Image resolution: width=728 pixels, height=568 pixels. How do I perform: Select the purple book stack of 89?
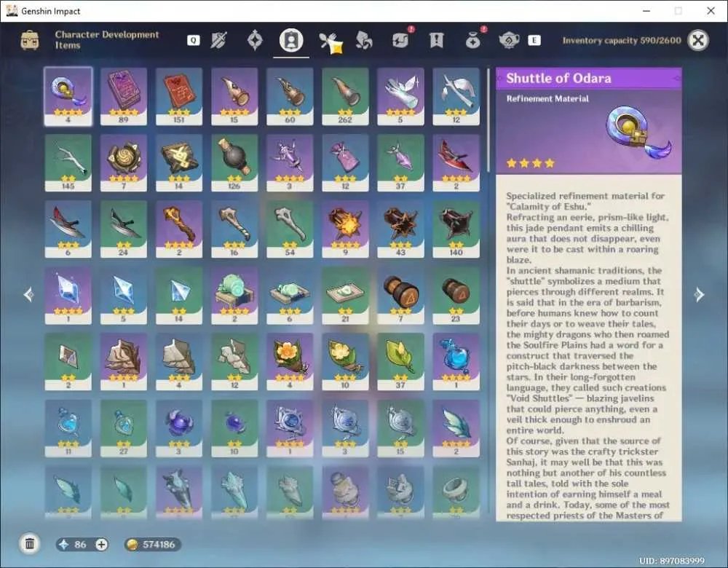click(124, 96)
